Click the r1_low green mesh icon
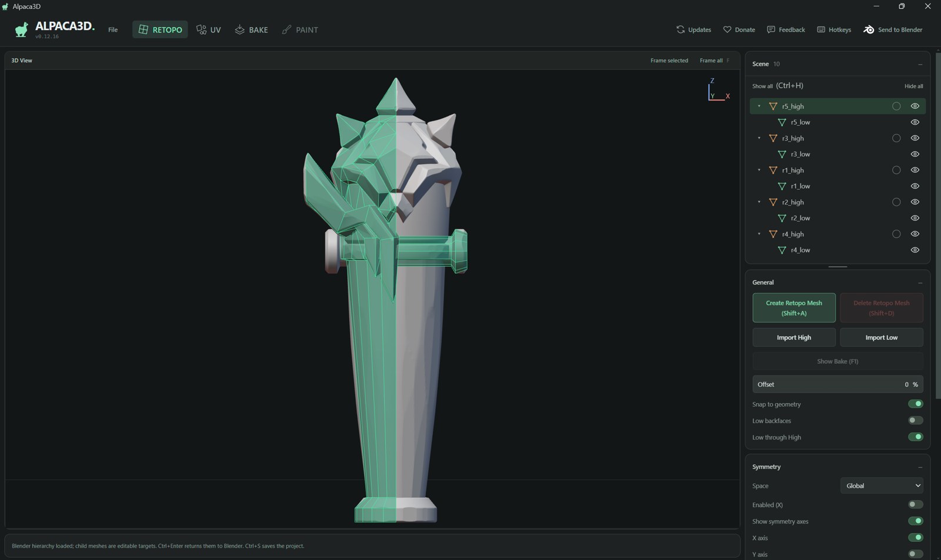Image resolution: width=941 pixels, height=560 pixels. (782, 186)
